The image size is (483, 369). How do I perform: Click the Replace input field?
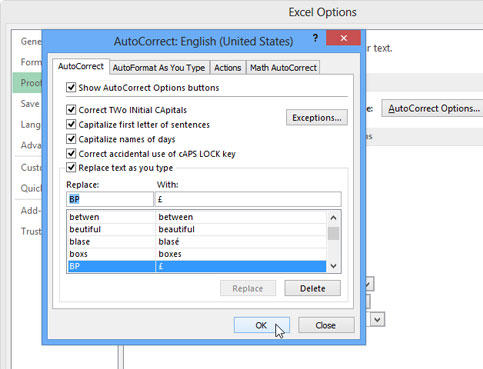(x=110, y=199)
